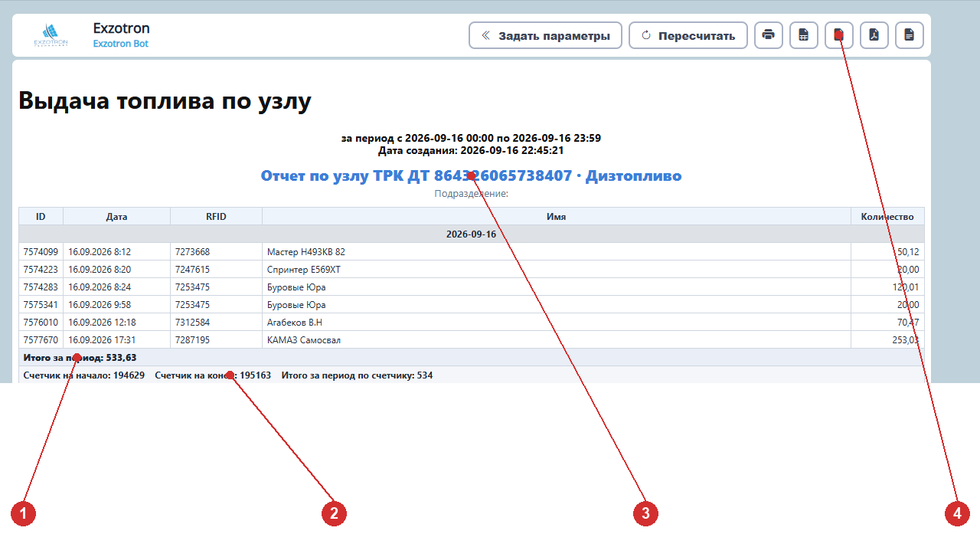Click the RFID column header
This screenshot has height=544, width=980.
[216, 216]
